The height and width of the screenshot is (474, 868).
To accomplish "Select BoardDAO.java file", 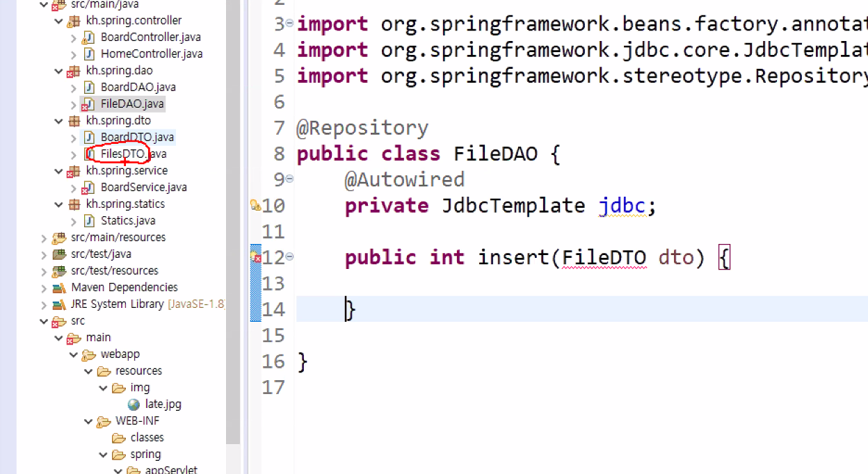I will pos(138,87).
